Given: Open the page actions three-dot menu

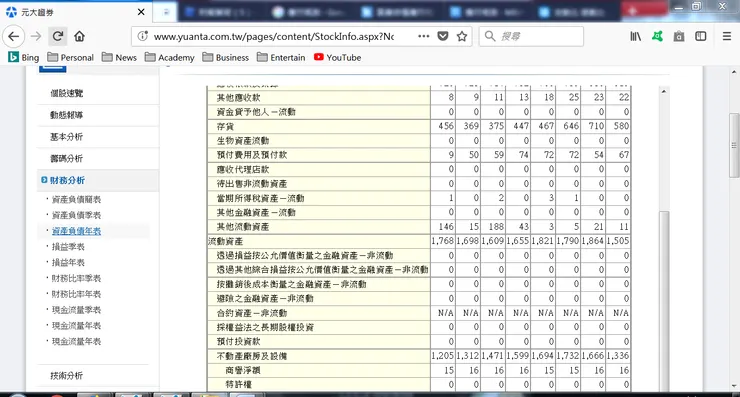Looking at the screenshot, I should (424, 36).
